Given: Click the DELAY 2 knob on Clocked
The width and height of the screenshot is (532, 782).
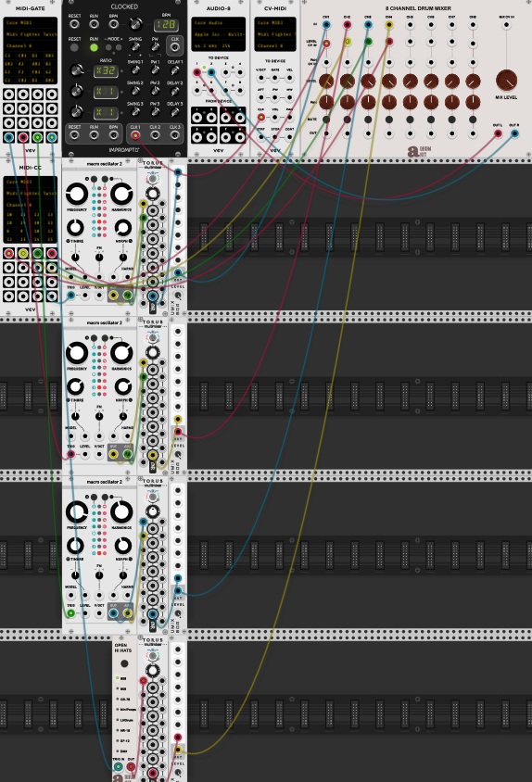Looking at the screenshot, I should point(174,92).
